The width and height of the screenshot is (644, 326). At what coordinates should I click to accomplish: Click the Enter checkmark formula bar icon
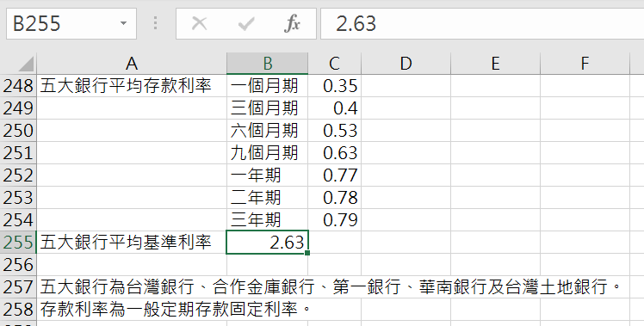246,23
